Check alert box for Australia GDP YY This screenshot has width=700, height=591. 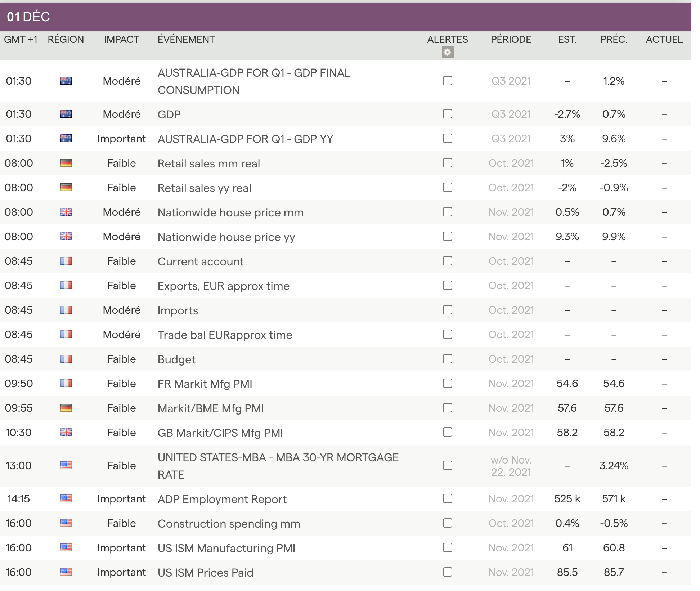(x=448, y=139)
